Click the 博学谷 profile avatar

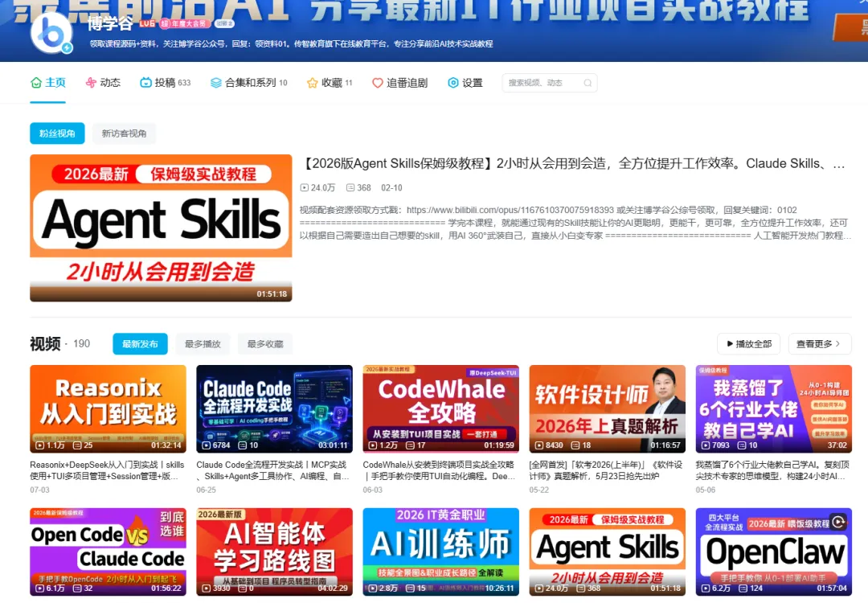(51, 32)
